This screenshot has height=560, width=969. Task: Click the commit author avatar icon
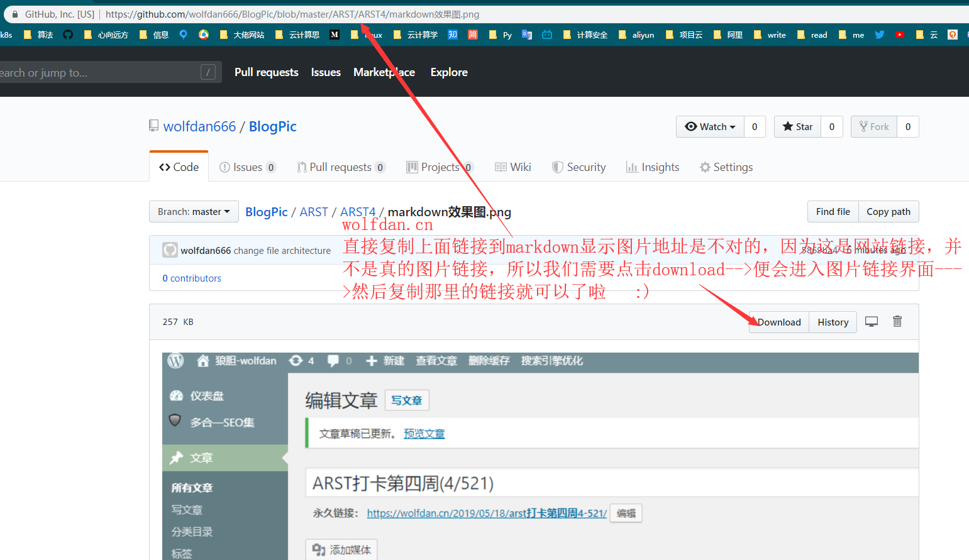click(x=170, y=250)
